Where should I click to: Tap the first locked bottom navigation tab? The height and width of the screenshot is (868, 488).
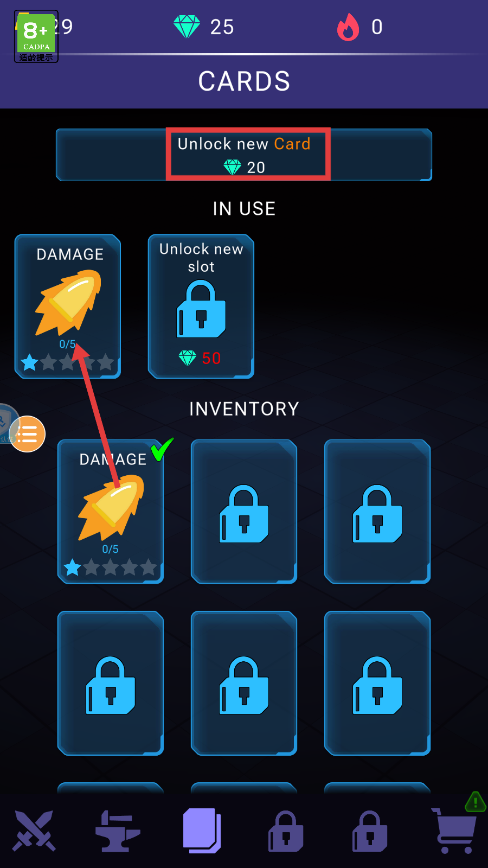(x=286, y=831)
